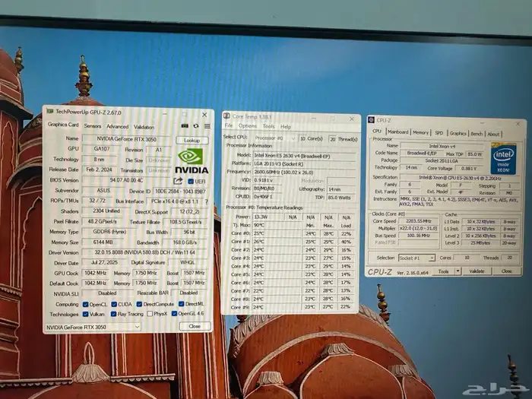Viewport: 532px width, 399px height.
Task: Toggle the DirectML checkbox
Action: 181,304
